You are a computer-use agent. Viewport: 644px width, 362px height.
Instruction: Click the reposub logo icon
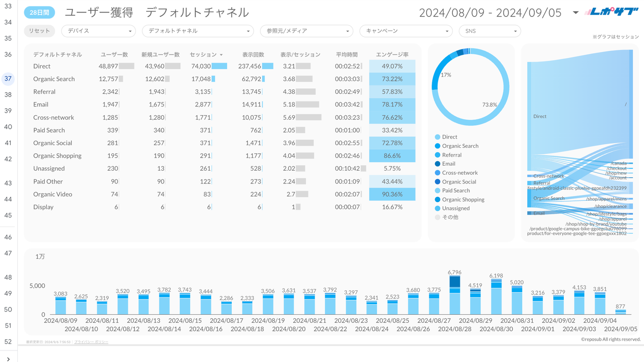611,12
